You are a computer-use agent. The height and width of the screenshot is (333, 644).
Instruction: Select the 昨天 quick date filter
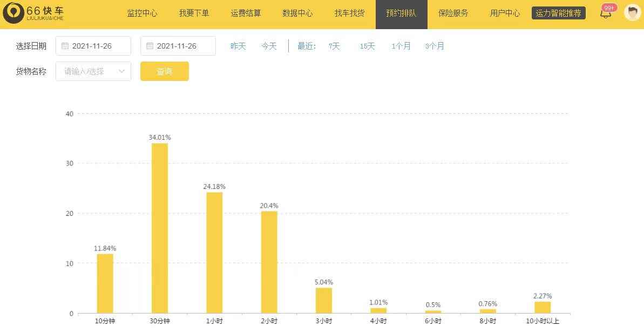point(238,46)
